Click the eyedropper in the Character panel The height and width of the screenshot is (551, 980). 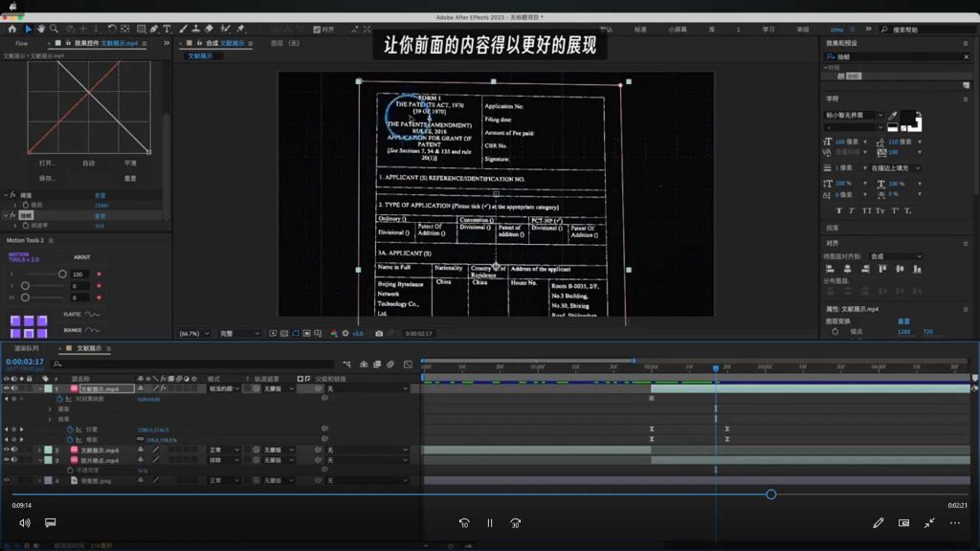click(893, 117)
